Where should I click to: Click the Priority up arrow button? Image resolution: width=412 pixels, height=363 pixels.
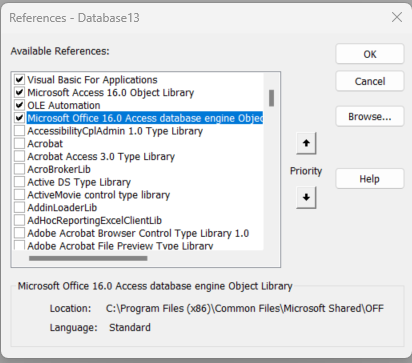(x=306, y=143)
